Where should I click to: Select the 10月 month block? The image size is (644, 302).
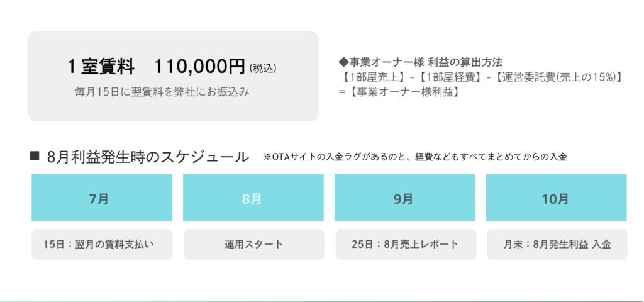(x=556, y=198)
